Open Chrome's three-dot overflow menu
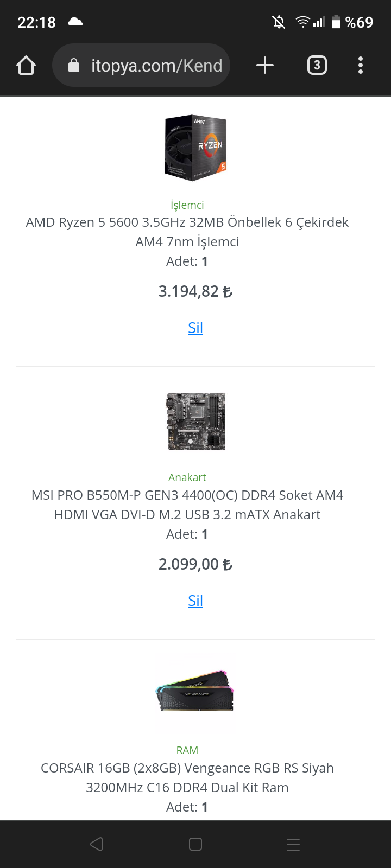The width and height of the screenshot is (391, 868). [361, 66]
